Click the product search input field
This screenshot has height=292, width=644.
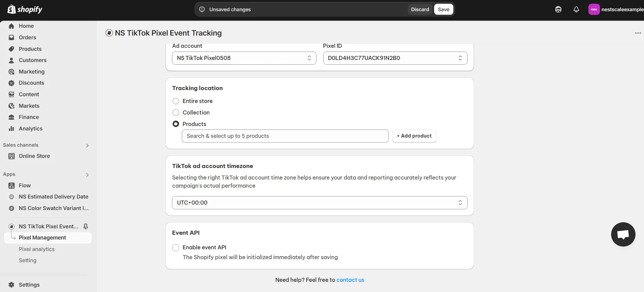[285, 136]
